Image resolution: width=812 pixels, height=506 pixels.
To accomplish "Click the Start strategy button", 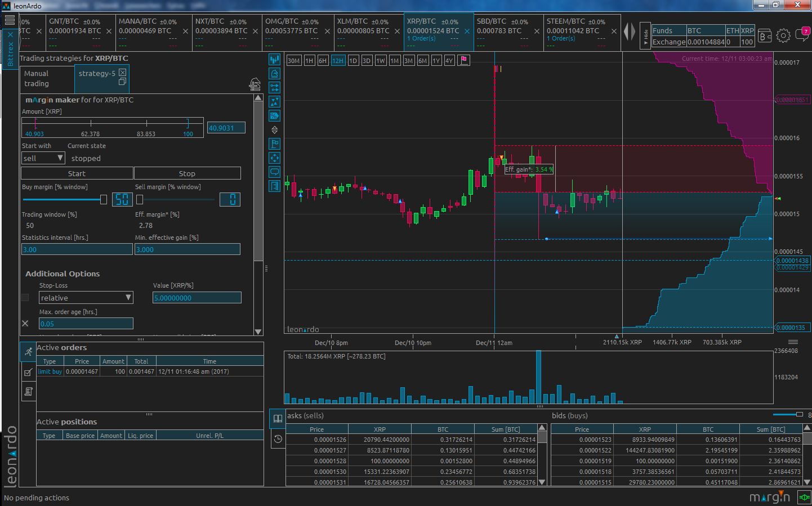I will [x=77, y=173].
